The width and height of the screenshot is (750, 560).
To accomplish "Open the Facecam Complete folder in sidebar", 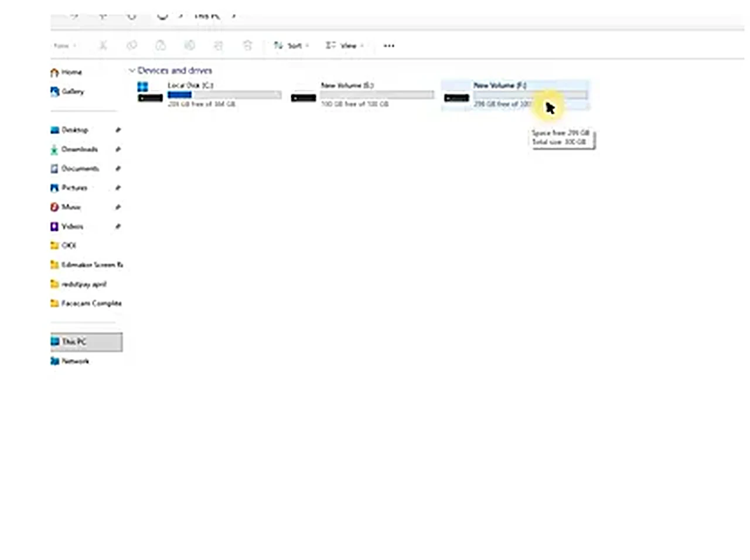I will coord(86,303).
